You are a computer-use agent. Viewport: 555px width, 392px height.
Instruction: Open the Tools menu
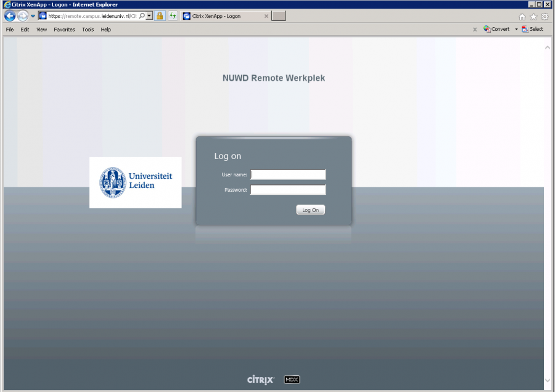tap(88, 30)
